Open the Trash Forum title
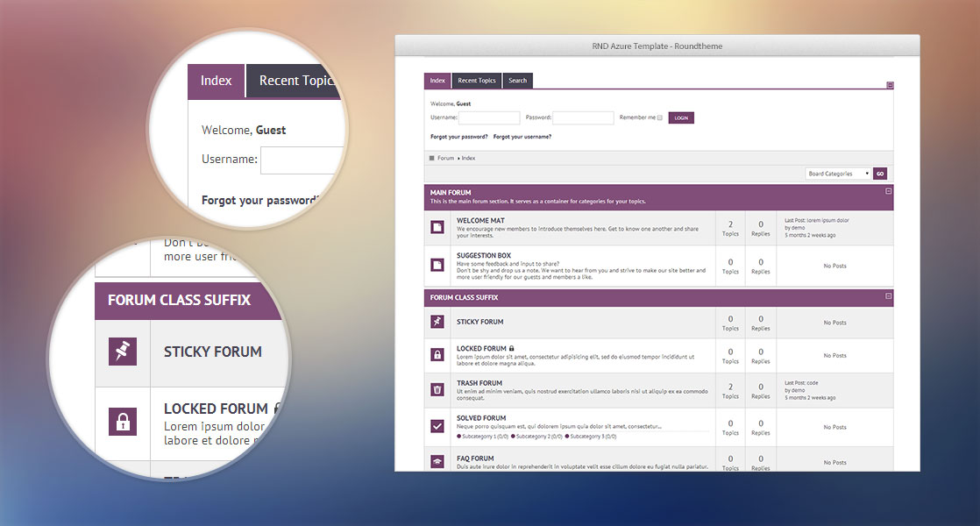Screen dimensions: 980x526 click(x=479, y=383)
